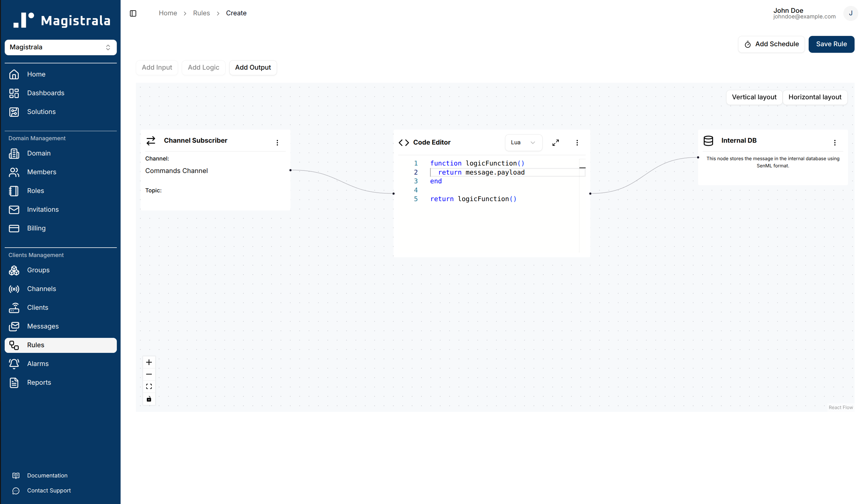Click the 'return logicFunction()' code line
This screenshot has height=504, width=868.
[473, 199]
